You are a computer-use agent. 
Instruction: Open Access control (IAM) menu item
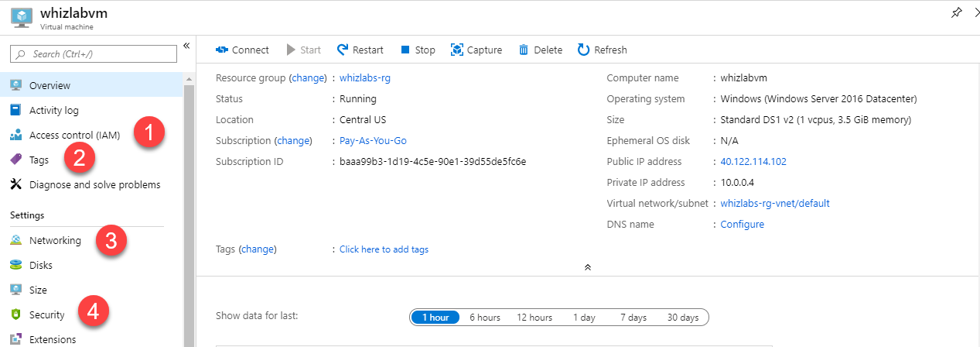(x=92, y=135)
